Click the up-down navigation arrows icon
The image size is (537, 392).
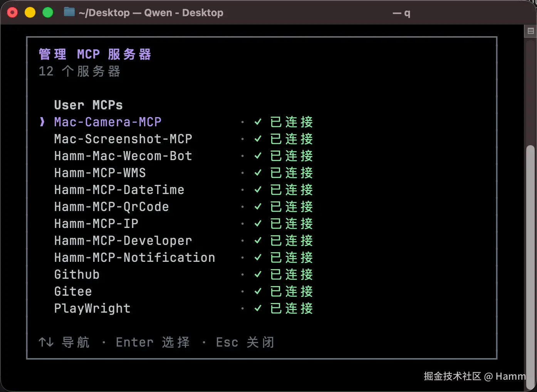tap(46, 342)
